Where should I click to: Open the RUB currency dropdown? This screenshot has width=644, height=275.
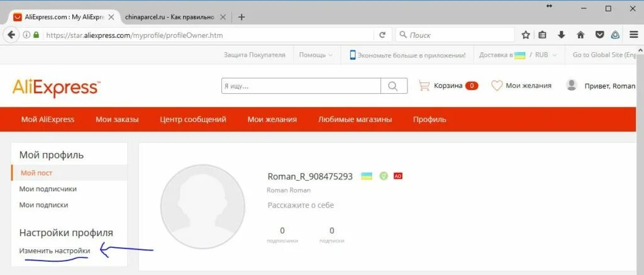coord(546,55)
